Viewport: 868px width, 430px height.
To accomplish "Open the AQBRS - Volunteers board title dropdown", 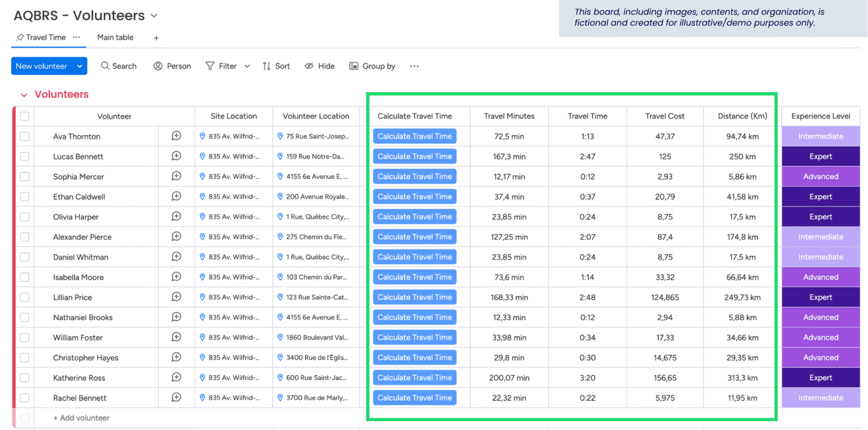I will coord(154,16).
